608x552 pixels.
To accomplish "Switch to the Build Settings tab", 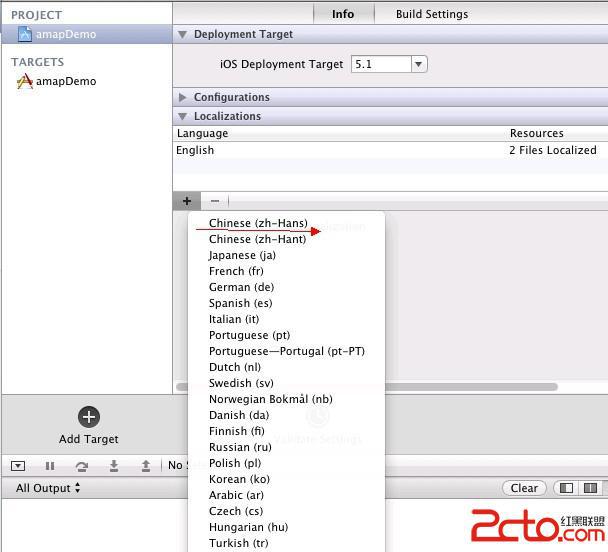I will click(432, 14).
